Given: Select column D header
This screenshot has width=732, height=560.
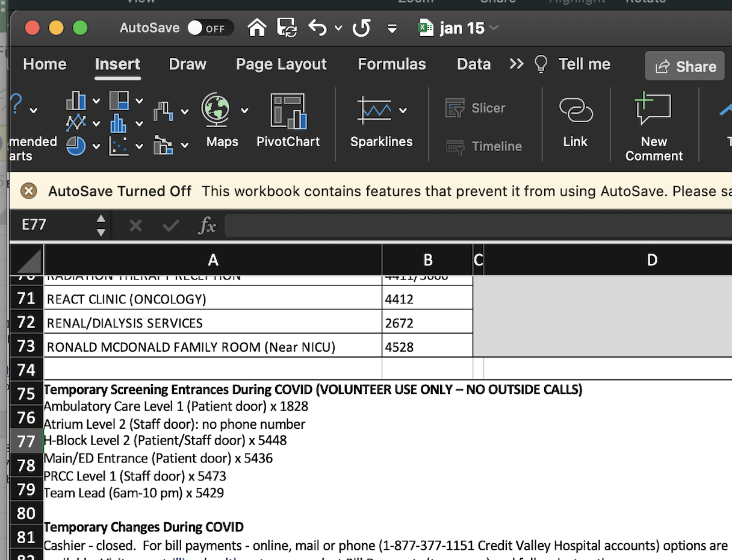Looking at the screenshot, I should (608, 260).
